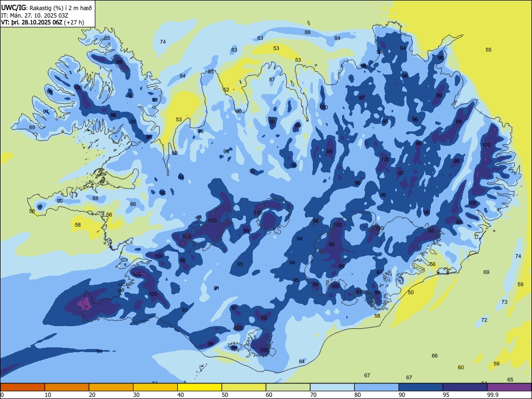Click the legend tick label "20"
This screenshot has width=532, height=399.
click(x=92, y=395)
